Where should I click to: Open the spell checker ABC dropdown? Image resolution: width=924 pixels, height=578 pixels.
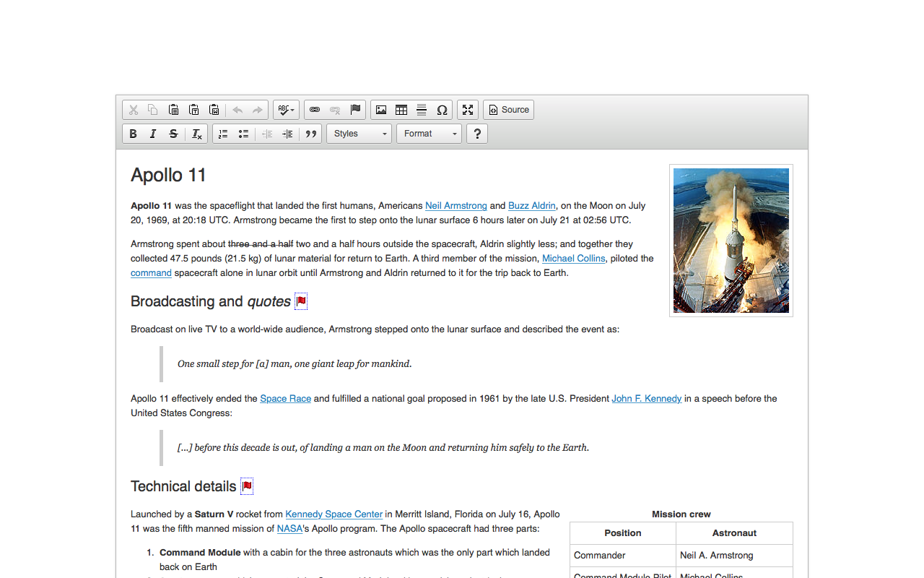tap(287, 110)
